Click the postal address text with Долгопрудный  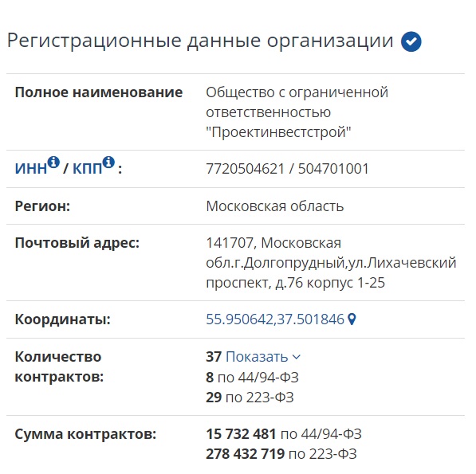pyautogui.click(x=331, y=263)
